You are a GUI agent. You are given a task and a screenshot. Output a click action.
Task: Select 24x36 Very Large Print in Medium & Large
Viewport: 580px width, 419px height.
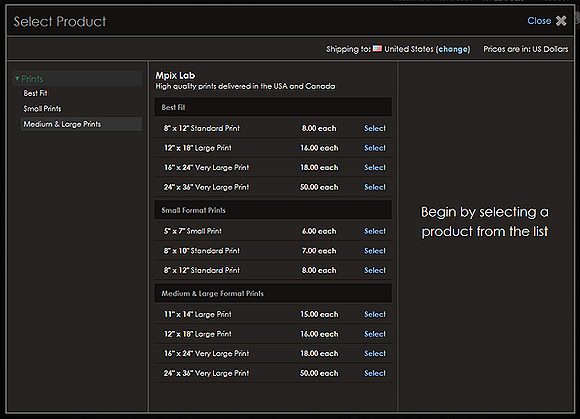coord(375,373)
